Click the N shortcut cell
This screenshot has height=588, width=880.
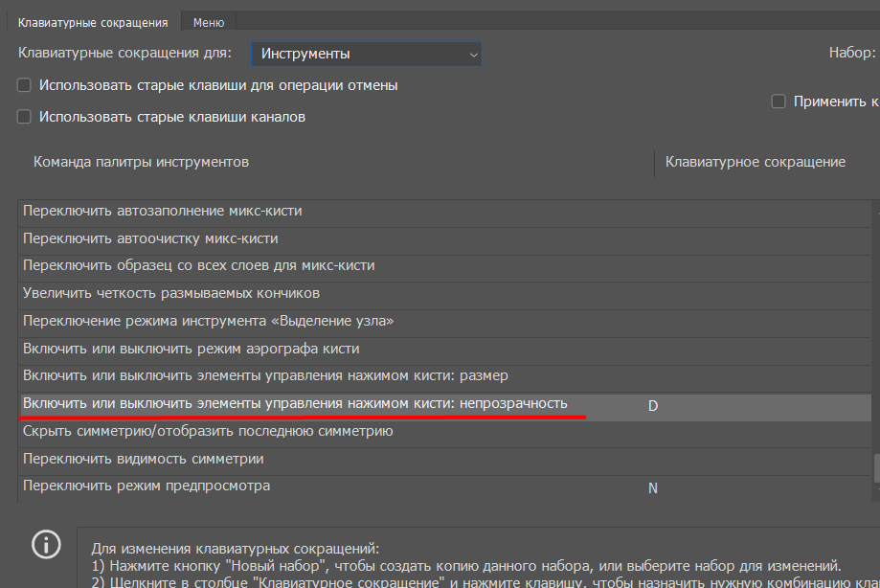[653, 488]
